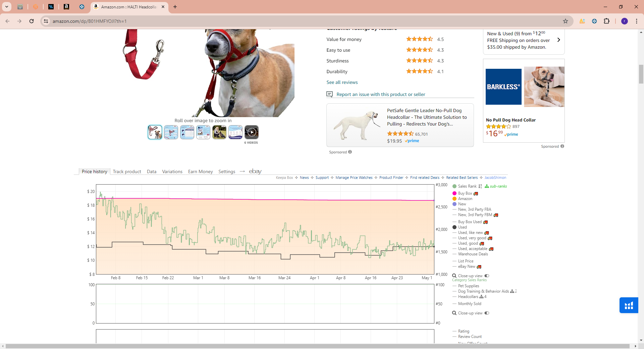The width and height of the screenshot is (644, 349).
Task: Open the eBay logo link
Action: coord(255,171)
